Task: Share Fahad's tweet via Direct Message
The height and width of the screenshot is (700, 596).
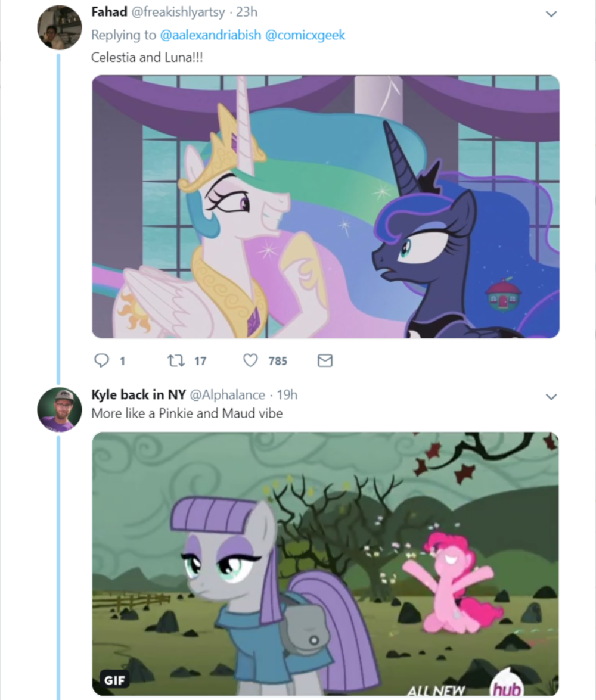Action: pyautogui.click(x=325, y=360)
